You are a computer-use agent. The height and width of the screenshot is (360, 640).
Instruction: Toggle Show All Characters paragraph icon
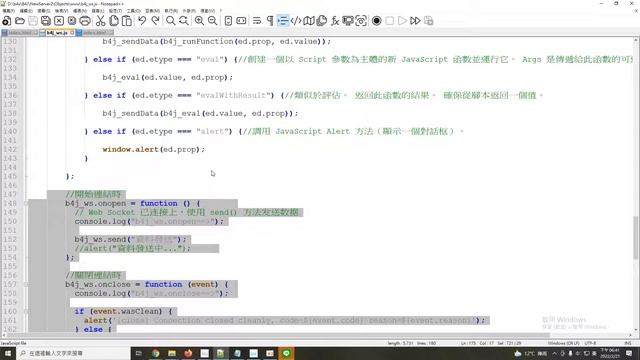click(x=270, y=21)
